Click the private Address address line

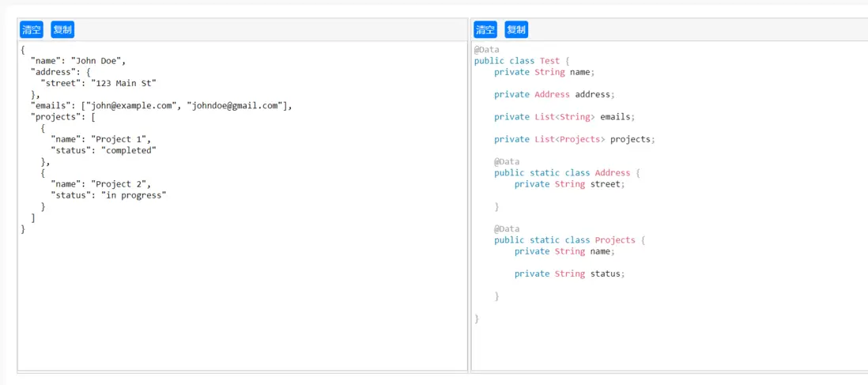click(555, 94)
